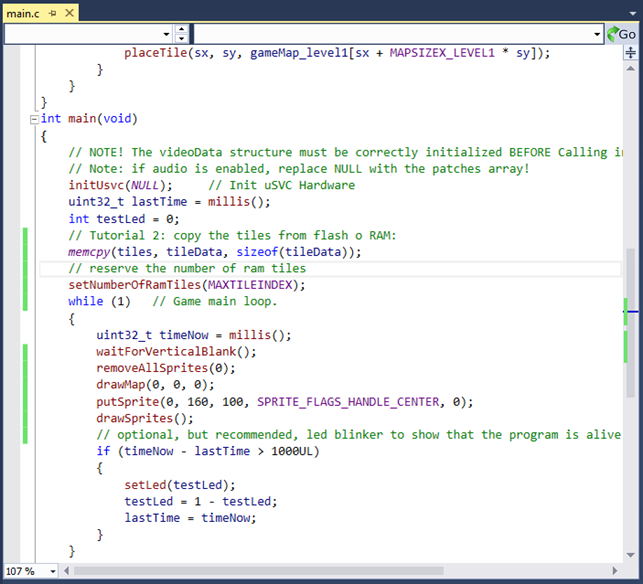The width and height of the screenshot is (643, 584).
Task: Click the putSprite function name
Action: pos(127,402)
